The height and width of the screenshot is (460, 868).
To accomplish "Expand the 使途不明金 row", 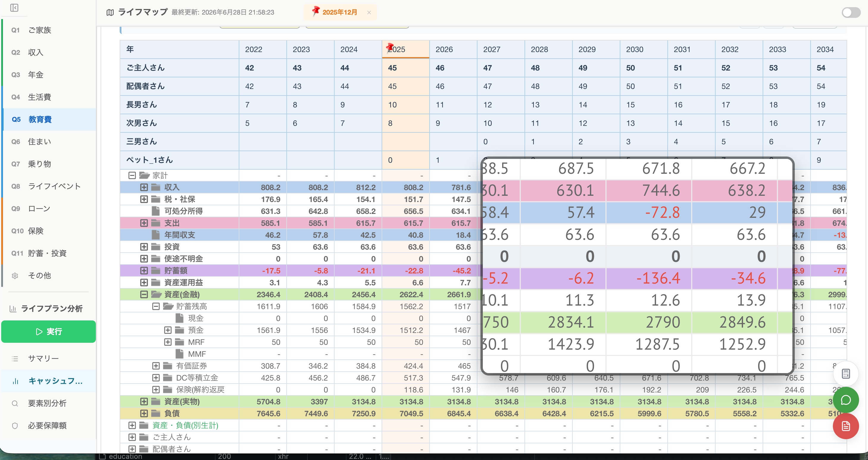I will tap(144, 259).
